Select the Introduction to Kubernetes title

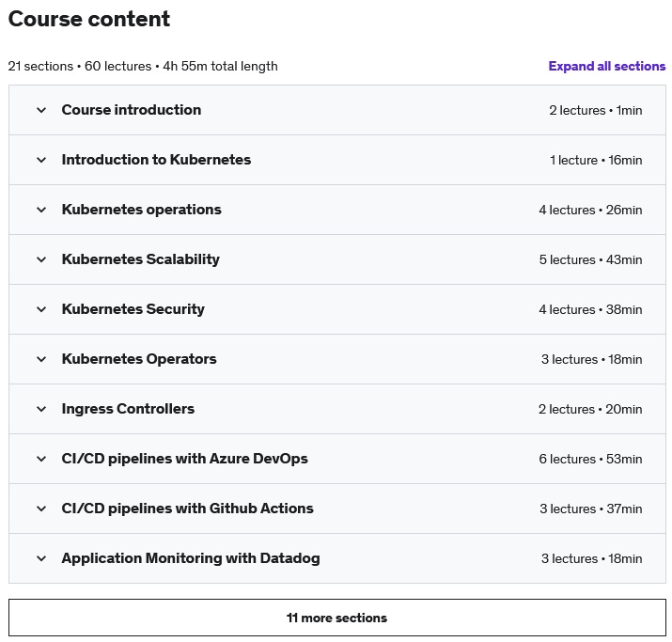tap(156, 160)
